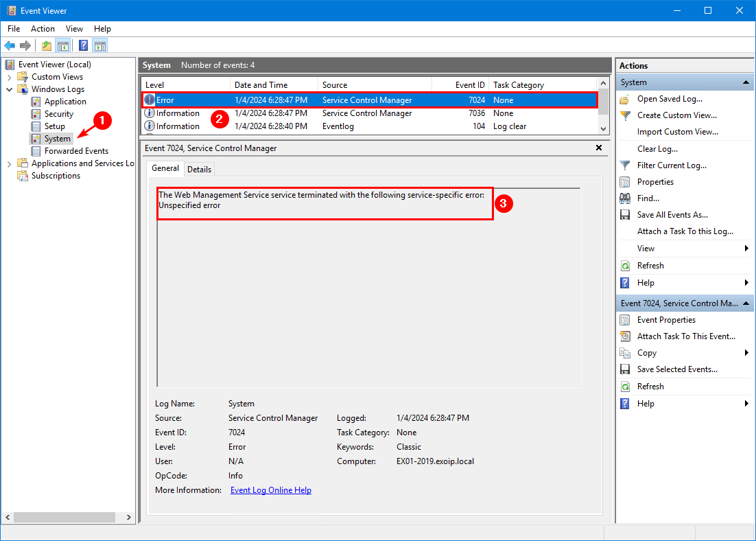Click the Open Saved Log folder icon
This screenshot has width=756, height=541.
(x=625, y=99)
